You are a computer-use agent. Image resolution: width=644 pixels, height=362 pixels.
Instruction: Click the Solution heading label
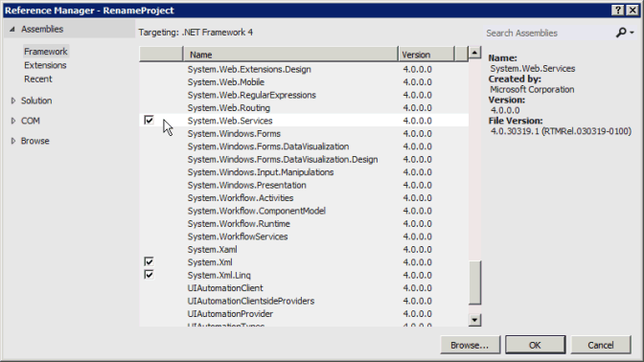(36, 101)
